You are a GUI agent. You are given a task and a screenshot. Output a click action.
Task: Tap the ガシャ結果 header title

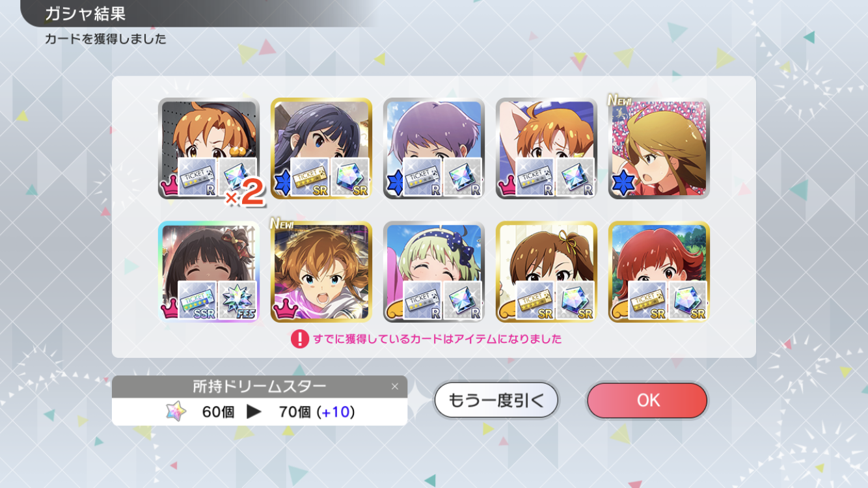coord(85,13)
